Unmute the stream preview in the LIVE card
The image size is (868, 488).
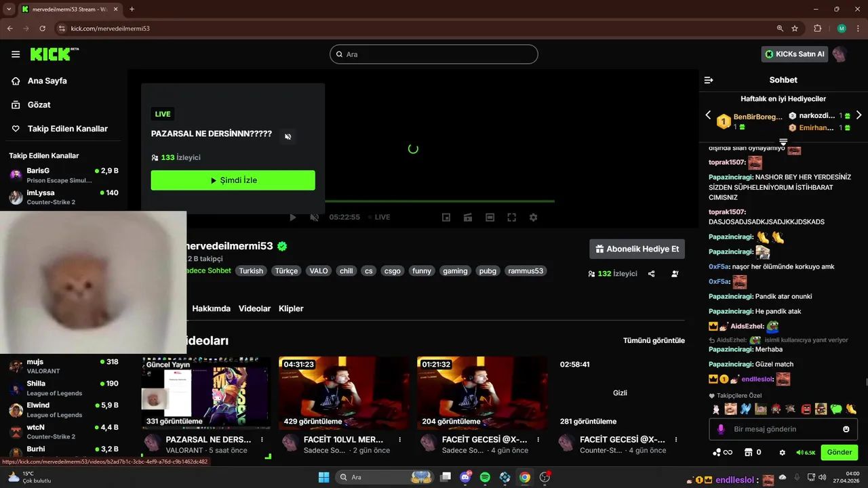pyautogui.click(x=288, y=136)
